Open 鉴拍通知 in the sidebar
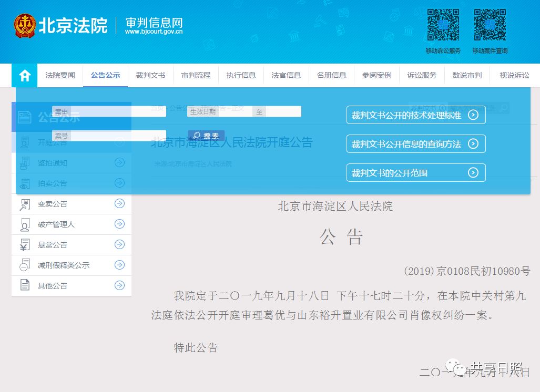This screenshot has height=392, width=540. pos(72,163)
